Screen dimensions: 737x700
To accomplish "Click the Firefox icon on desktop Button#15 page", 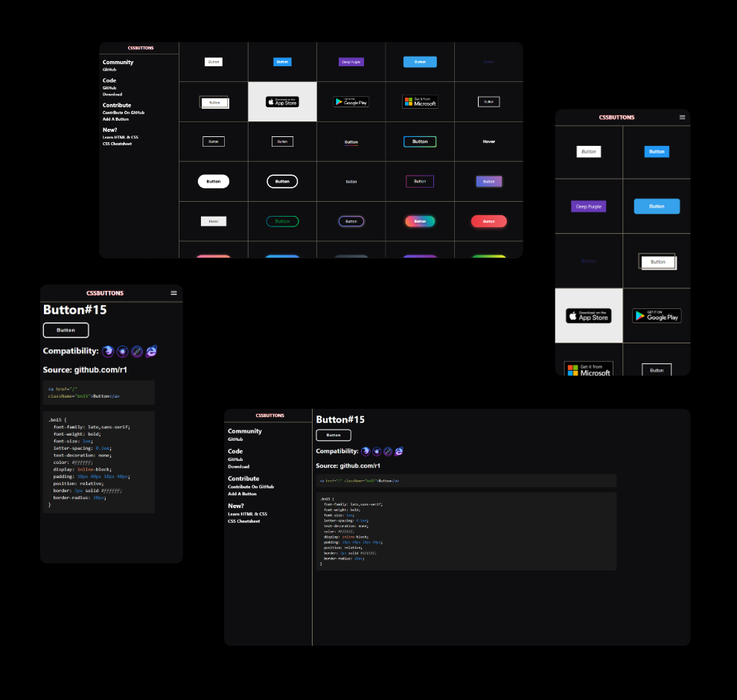I will point(366,451).
